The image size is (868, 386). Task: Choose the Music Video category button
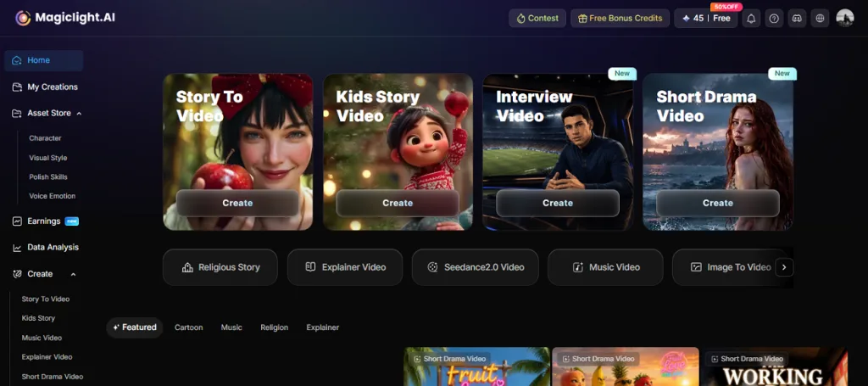pos(605,267)
